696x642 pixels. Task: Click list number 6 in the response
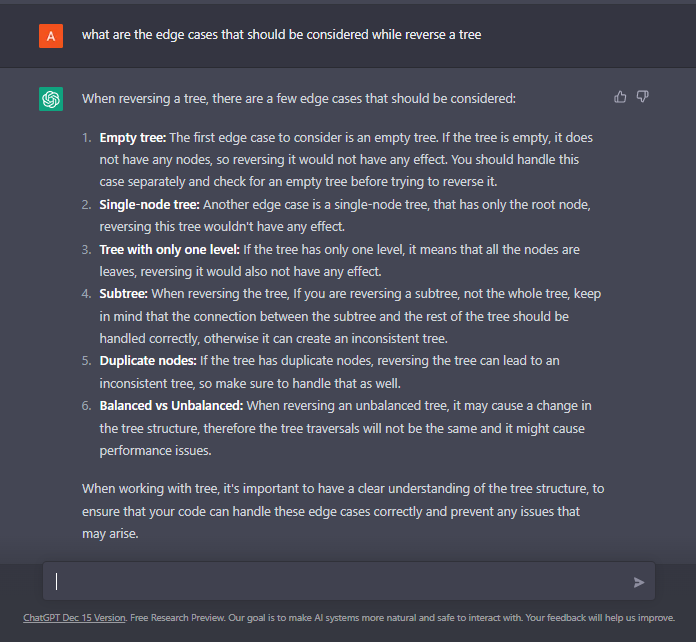tap(88, 406)
